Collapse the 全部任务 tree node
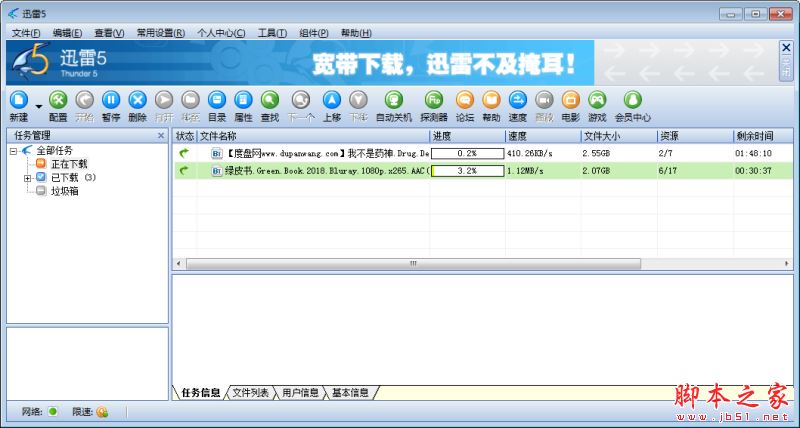Screen dimensions: 800x428 point(14,151)
